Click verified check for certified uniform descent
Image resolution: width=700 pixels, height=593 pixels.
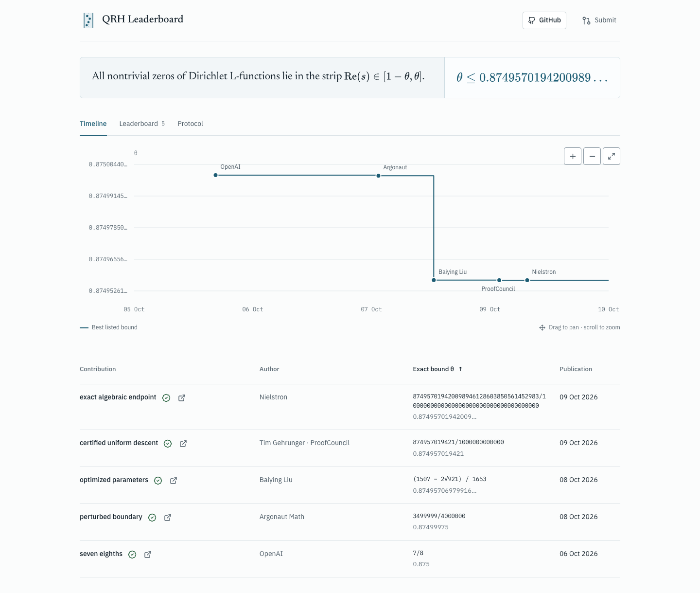[x=168, y=444]
